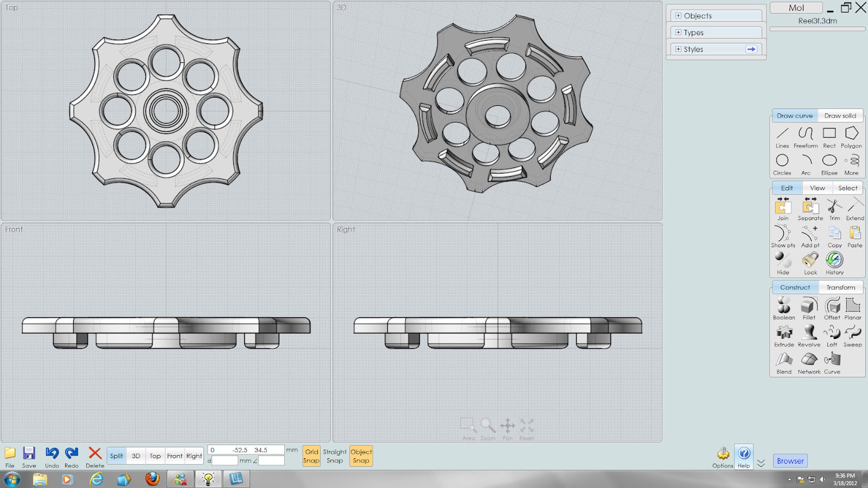Apply the Fillet tool
This screenshot has width=868, height=488.
pos(809,309)
